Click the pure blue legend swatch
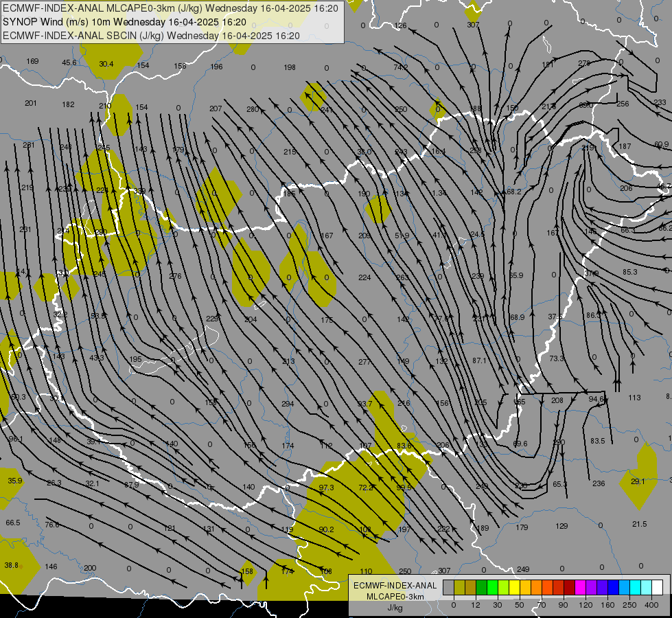The width and height of the screenshot is (672, 618). tap(614, 588)
